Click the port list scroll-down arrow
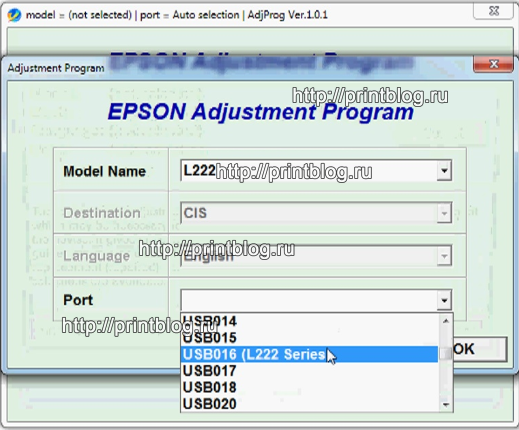Viewport: 519px width, 430px height. [446, 405]
